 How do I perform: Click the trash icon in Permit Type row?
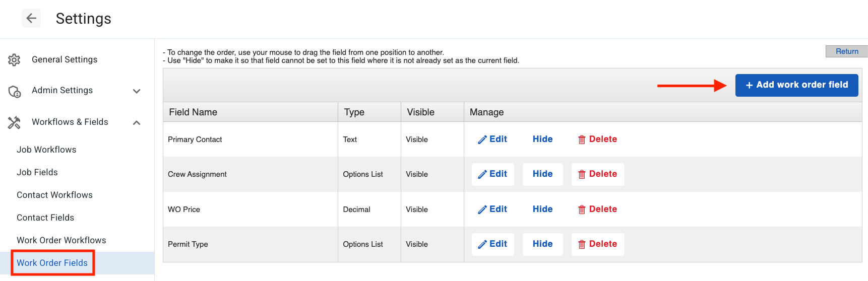pyautogui.click(x=582, y=245)
